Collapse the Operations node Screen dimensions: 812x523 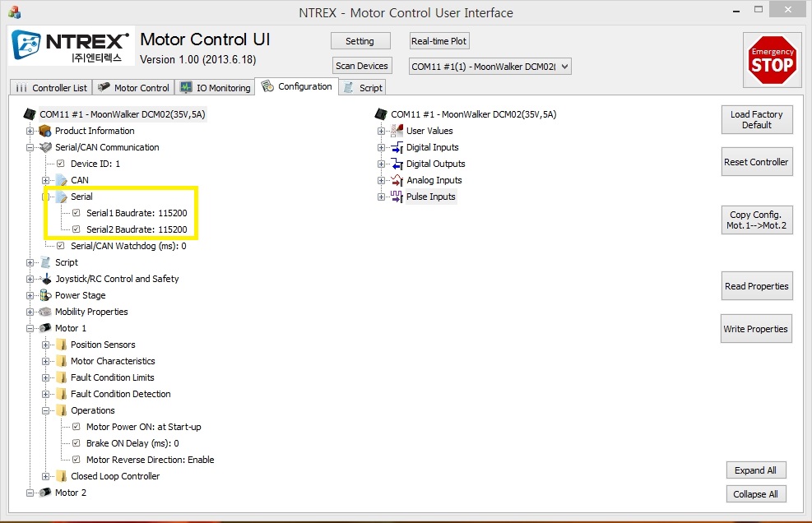[x=45, y=410]
